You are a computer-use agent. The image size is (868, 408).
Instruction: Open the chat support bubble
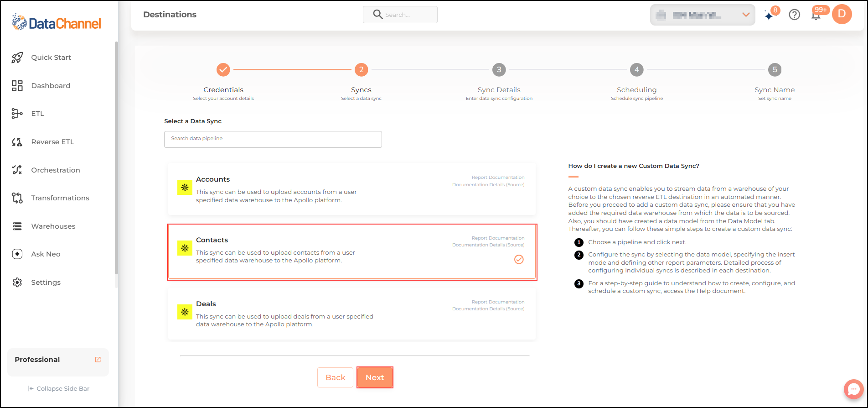(x=853, y=389)
